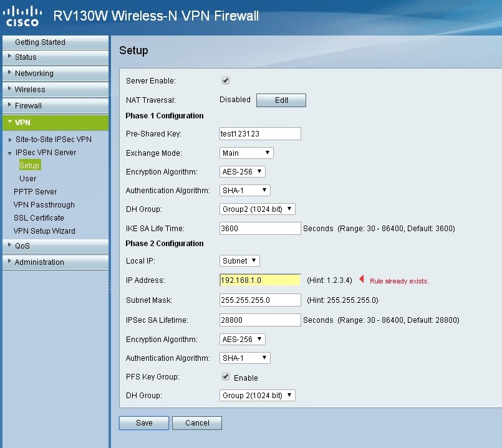Open Phase 2 Encryption Algorithm dropdown

click(243, 339)
